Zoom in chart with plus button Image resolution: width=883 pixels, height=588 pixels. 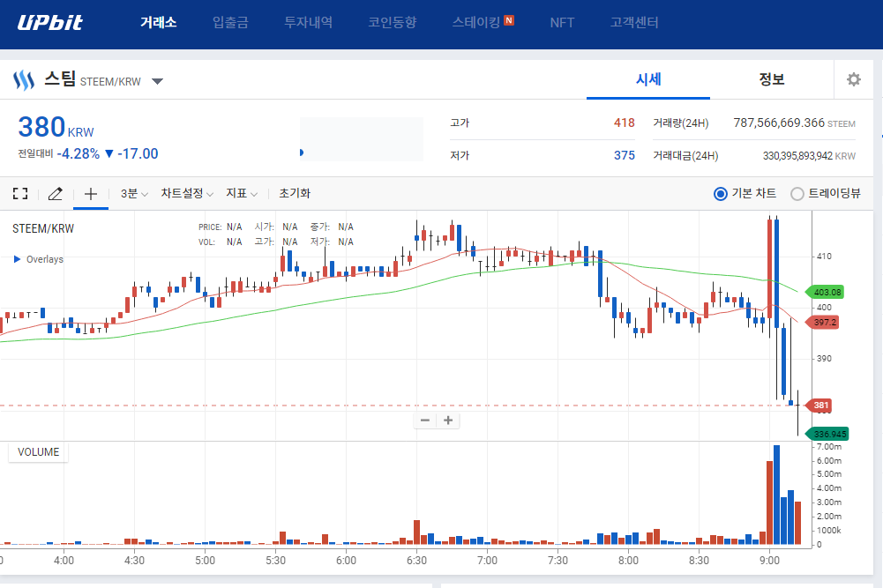coord(448,421)
